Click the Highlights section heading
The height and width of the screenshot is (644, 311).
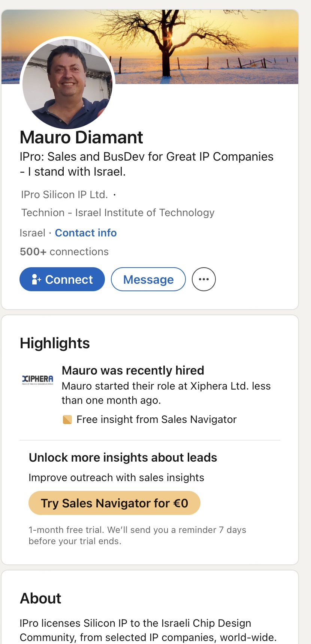pyautogui.click(x=55, y=343)
